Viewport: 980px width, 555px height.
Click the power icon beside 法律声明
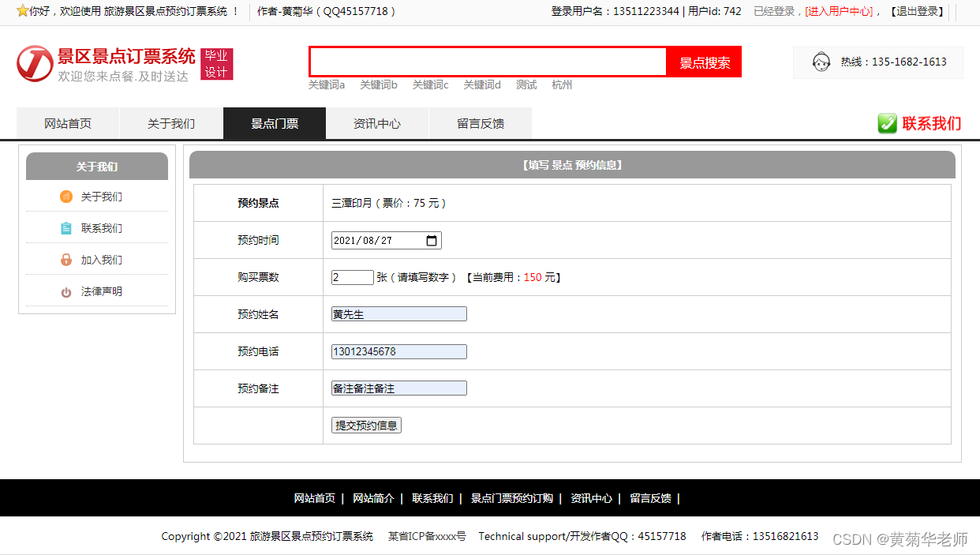pos(66,291)
